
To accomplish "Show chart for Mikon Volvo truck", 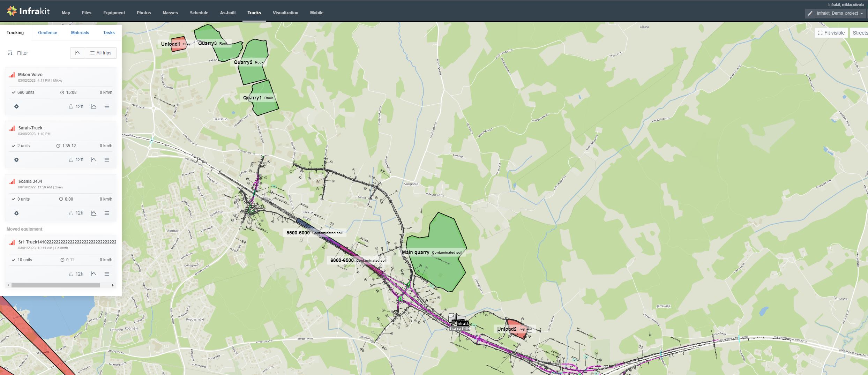I will pyautogui.click(x=94, y=106).
